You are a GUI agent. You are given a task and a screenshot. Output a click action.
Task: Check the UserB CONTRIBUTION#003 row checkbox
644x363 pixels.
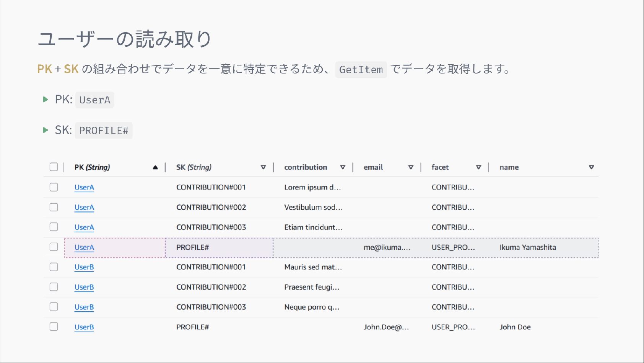tap(54, 307)
